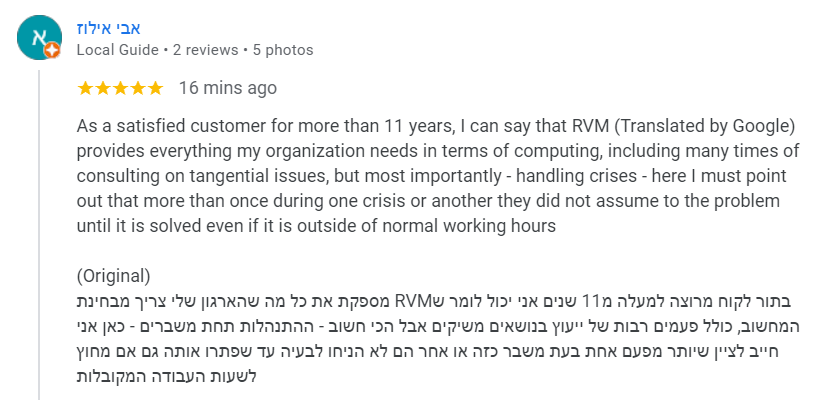This screenshot has width=817, height=405.
Task: Click the translated English review paragraph
Action: [x=438, y=176]
